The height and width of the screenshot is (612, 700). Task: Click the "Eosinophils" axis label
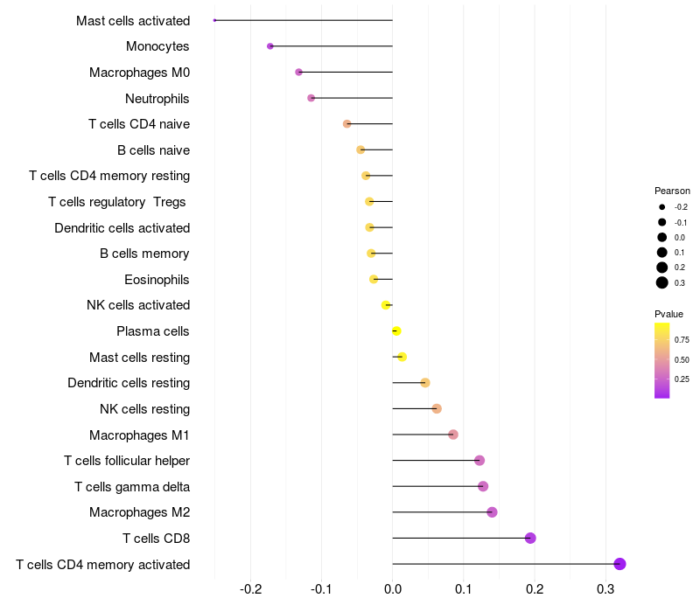[157, 280]
